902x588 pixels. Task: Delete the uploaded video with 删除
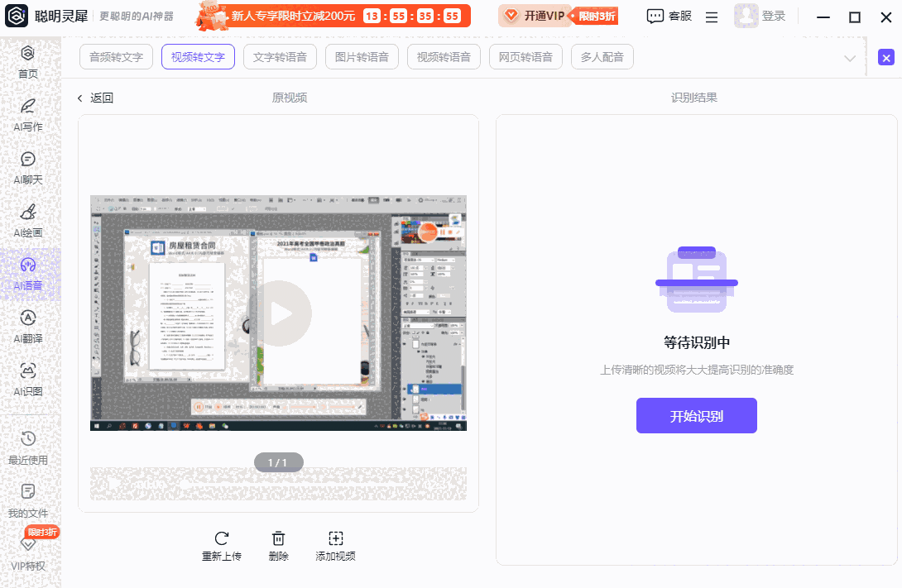pos(278,545)
